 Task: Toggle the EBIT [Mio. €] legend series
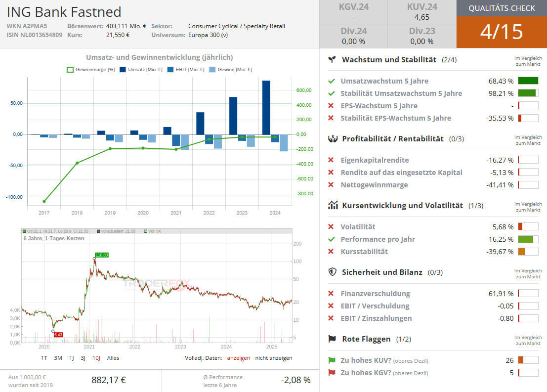(x=186, y=70)
